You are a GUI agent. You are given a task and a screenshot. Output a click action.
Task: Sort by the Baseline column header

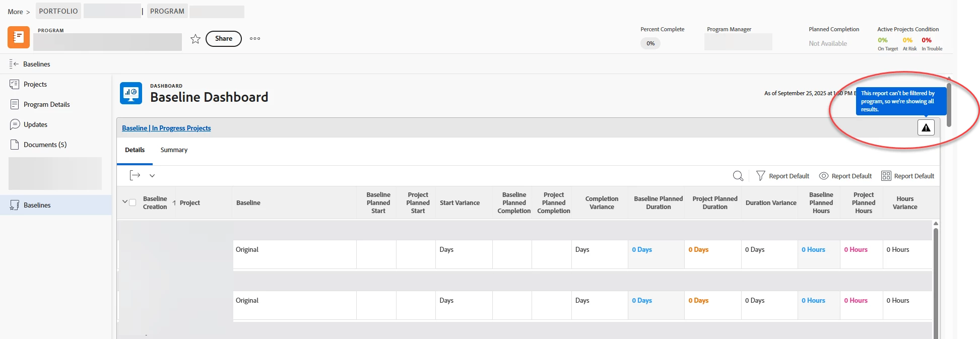click(x=248, y=202)
